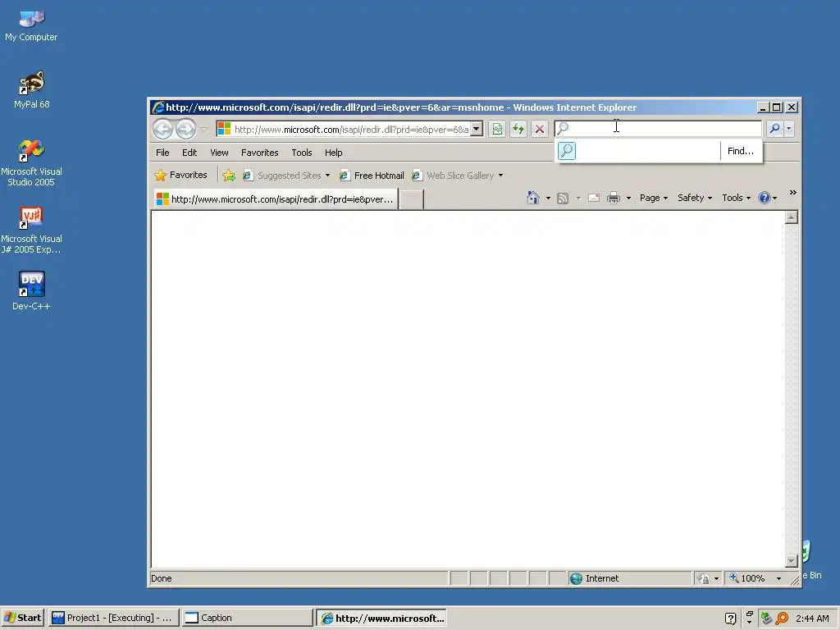Screen dimensions: 840x630
Task: Open the search provider options dropdown
Action: click(x=788, y=129)
